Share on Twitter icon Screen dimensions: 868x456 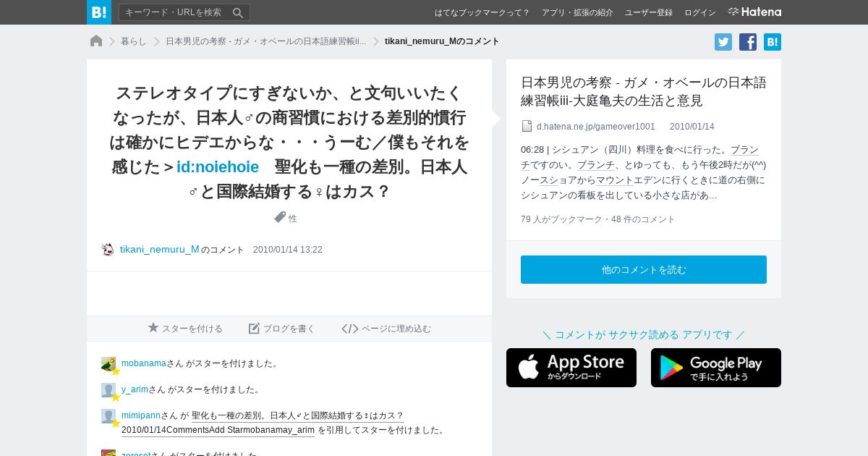[x=723, y=42]
